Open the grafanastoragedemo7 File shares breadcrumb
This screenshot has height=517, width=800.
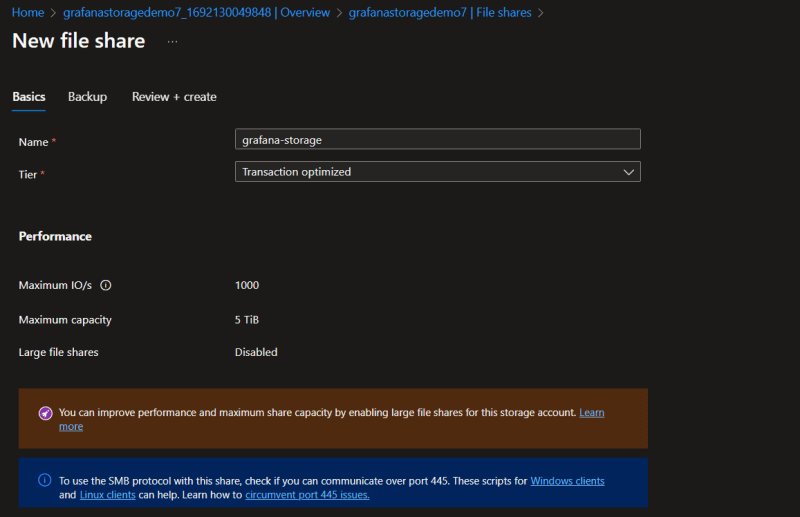(x=440, y=13)
